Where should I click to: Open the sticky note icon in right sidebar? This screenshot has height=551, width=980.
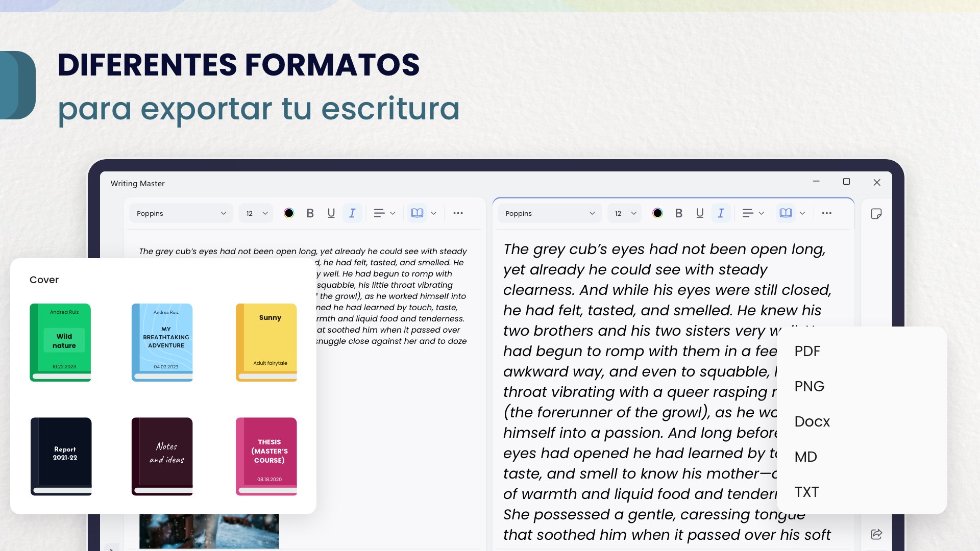click(876, 214)
